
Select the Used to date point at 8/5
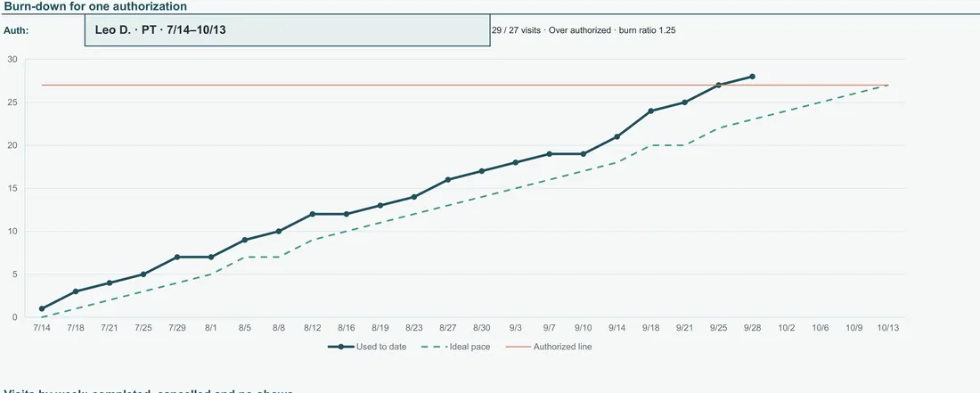click(x=245, y=240)
